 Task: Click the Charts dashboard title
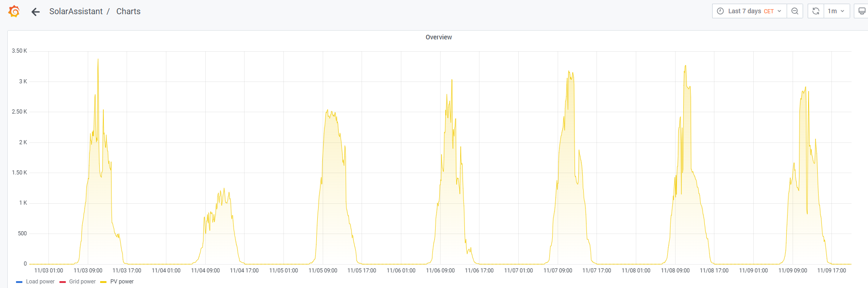tap(128, 11)
